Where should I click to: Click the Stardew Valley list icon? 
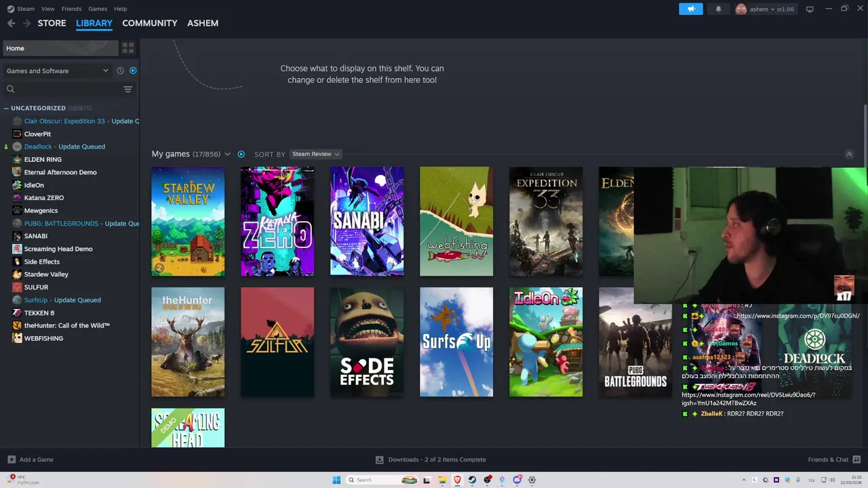pos(17,274)
